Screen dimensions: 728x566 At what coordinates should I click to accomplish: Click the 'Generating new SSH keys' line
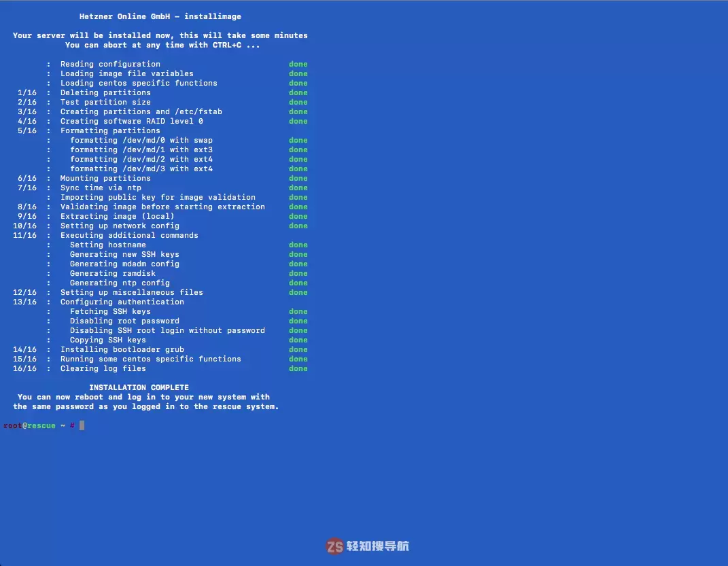click(124, 254)
